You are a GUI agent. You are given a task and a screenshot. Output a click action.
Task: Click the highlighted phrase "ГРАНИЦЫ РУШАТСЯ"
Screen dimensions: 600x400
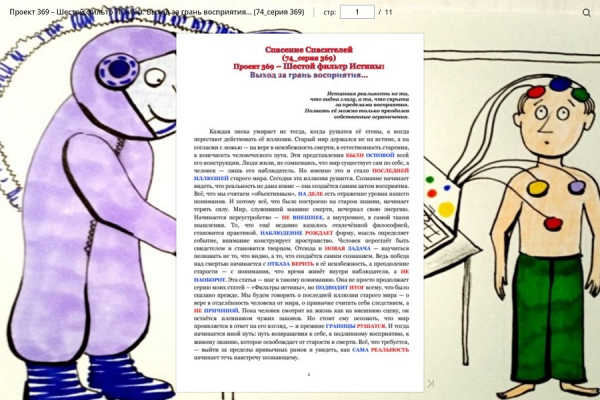pos(355,326)
